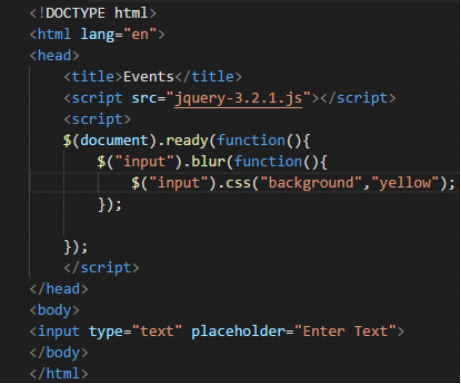
Task: Click the <!DOCTYPE html> declaration line
Action: 93,13
